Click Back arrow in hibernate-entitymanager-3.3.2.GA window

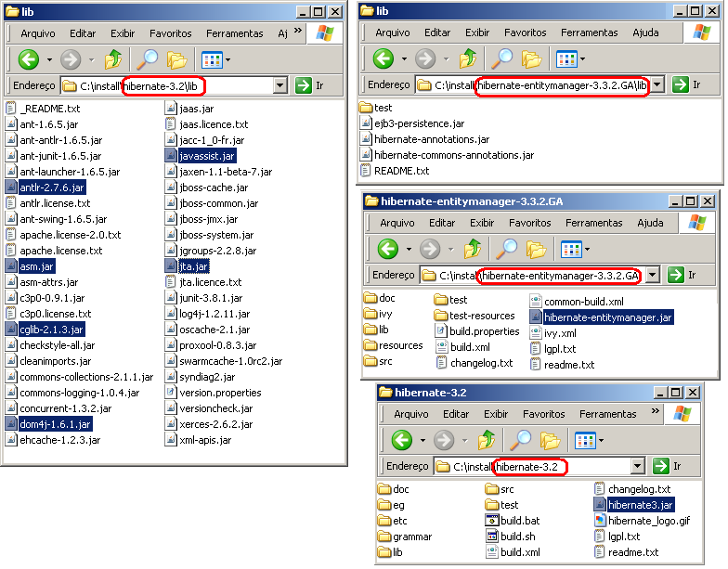[x=388, y=249]
